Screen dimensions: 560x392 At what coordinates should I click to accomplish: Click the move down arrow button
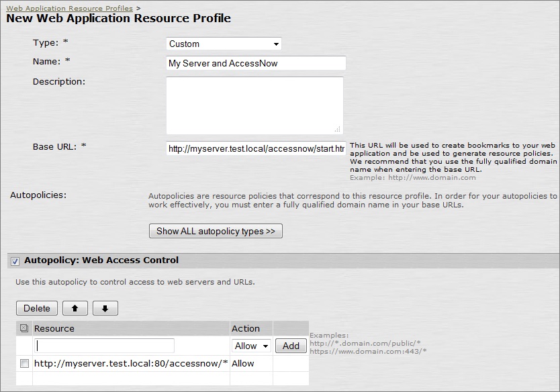click(105, 308)
